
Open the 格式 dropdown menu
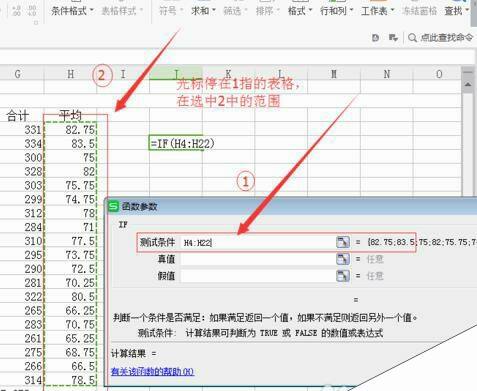(x=300, y=11)
